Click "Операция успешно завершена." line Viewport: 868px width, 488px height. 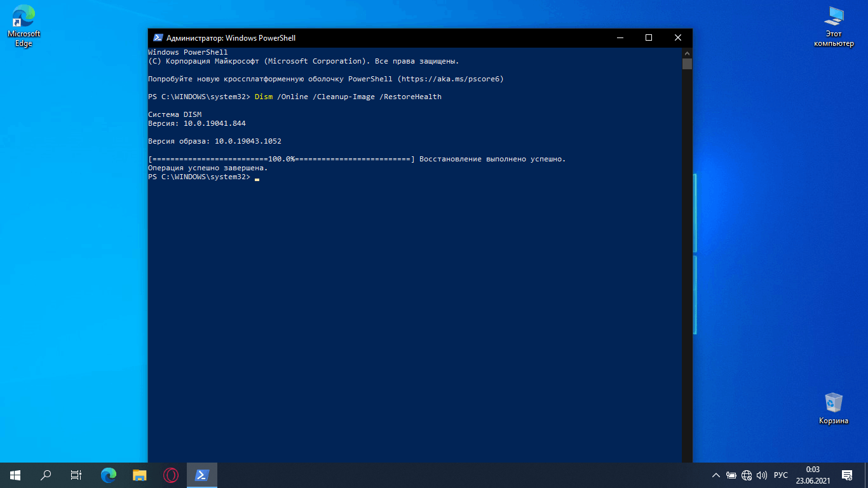click(208, 168)
